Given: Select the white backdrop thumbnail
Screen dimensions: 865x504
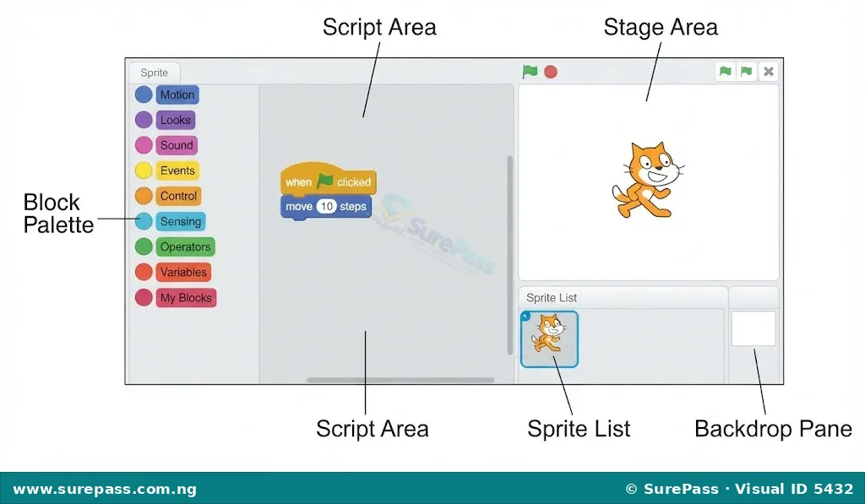Looking at the screenshot, I should point(753,328).
